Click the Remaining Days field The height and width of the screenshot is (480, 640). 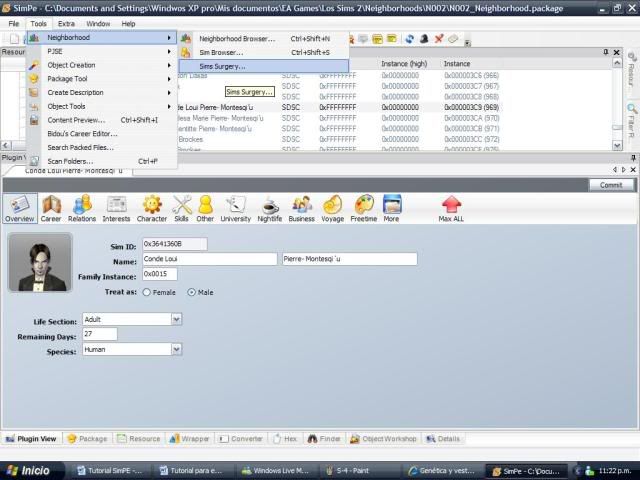tap(100, 334)
